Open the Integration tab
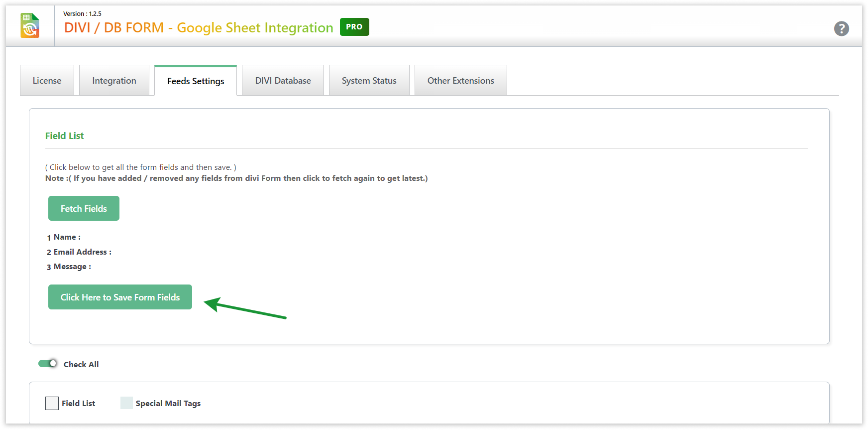The image size is (868, 430). point(114,81)
